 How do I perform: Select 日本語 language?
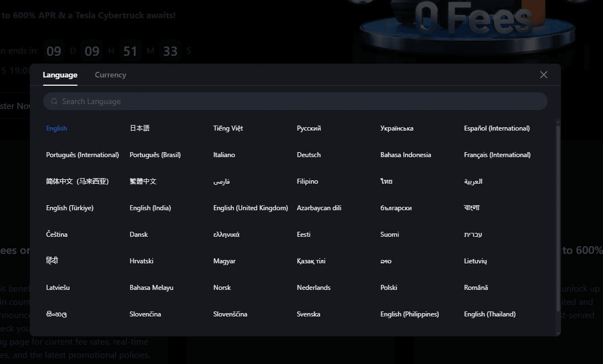click(x=139, y=128)
